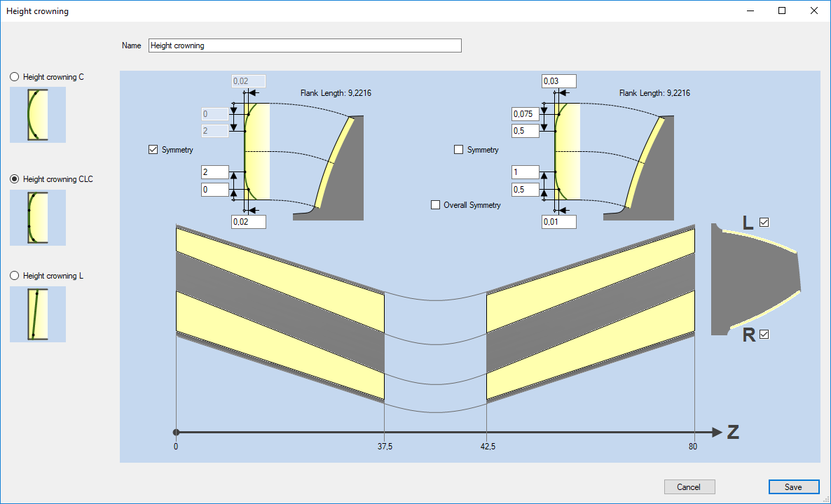831x504 pixels.
Task: Click the right tooth flank profile diagram
Action: [638, 168]
